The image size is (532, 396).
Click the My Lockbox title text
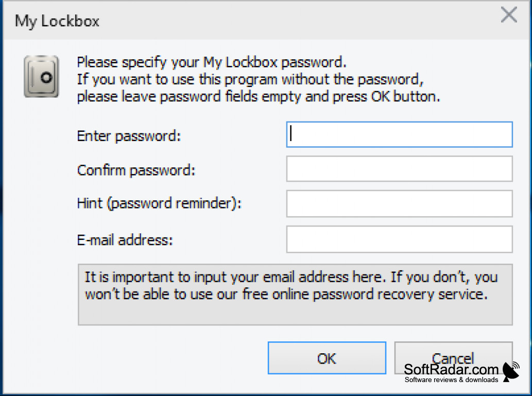pyautogui.click(x=57, y=22)
